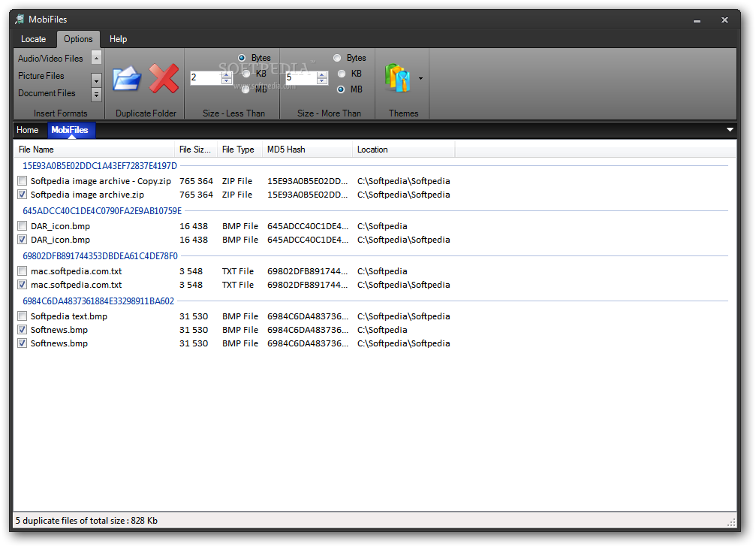Click the Size - Less Than value field

pos(206,77)
